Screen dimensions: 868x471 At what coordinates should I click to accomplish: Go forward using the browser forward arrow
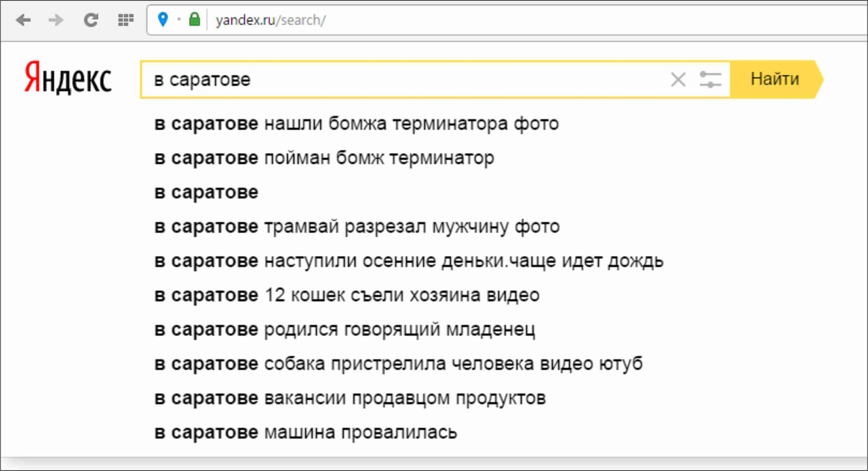coord(56,20)
